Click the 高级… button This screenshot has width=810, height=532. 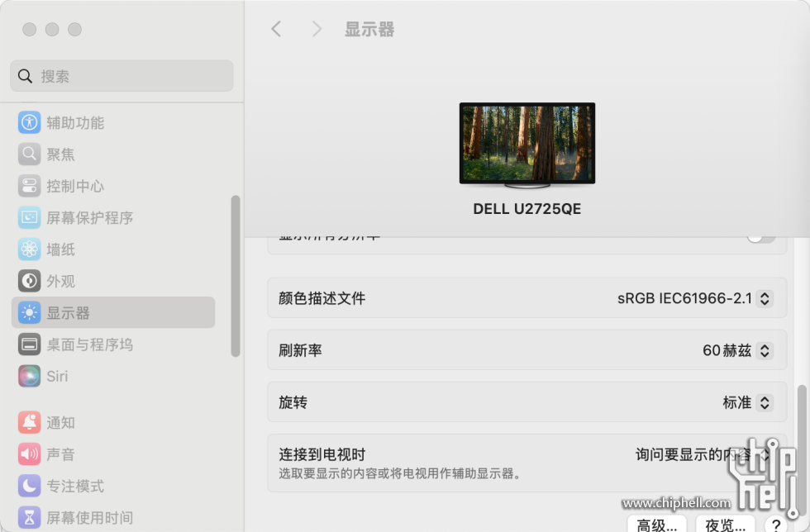tap(657, 524)
